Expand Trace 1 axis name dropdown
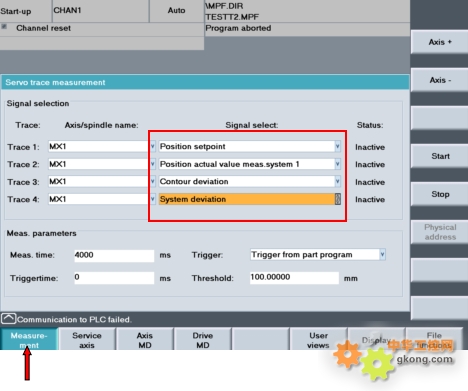The width and height of the screenshot is (468, 391). [152, 146]
